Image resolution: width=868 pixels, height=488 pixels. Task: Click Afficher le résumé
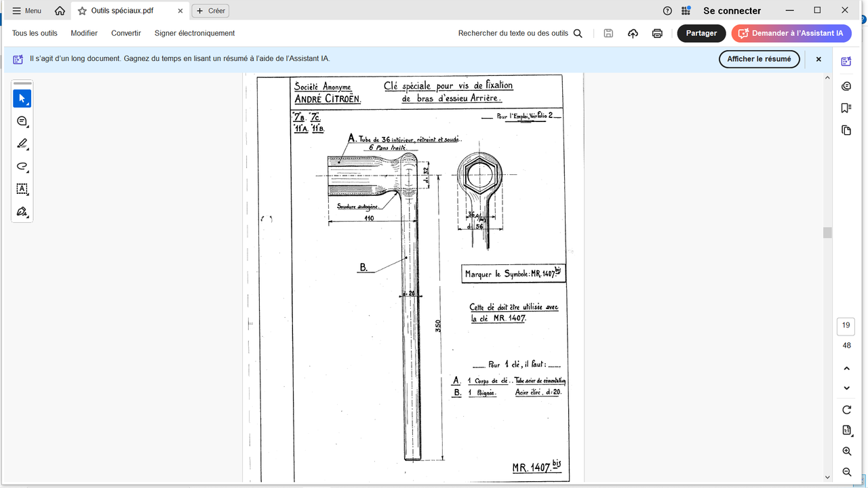759,59
